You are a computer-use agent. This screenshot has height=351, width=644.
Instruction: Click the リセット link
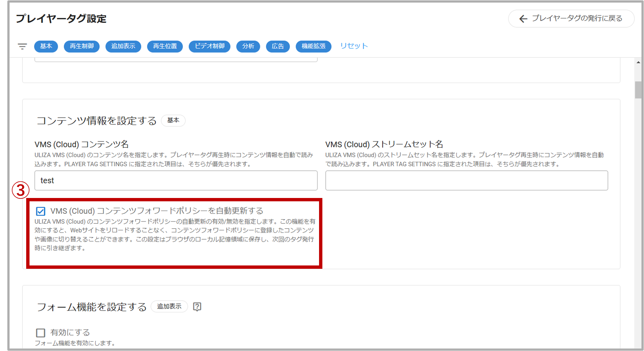[354, 46]
